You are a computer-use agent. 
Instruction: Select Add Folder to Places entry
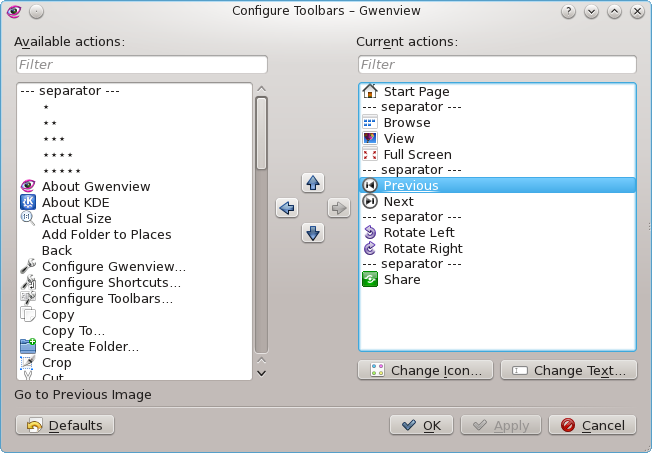pyautogui.click(x=106, y=234)
